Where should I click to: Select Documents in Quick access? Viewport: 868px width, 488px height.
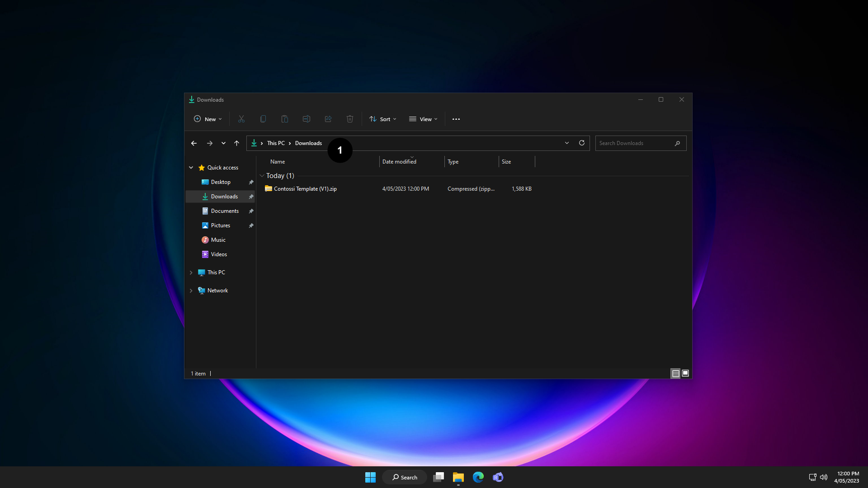click(x=225, y=211)
